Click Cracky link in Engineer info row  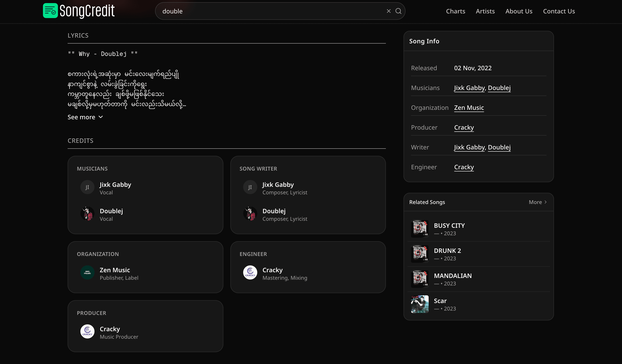[464, 167]
